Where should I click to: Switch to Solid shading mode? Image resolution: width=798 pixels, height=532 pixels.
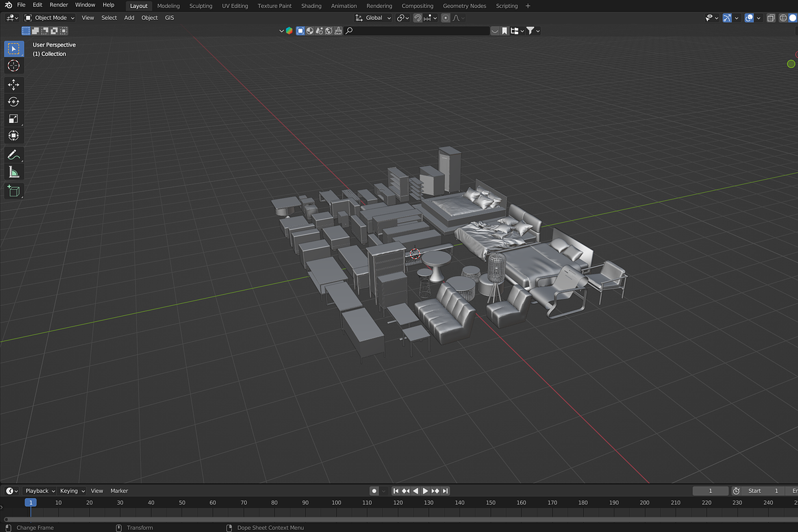pos(793,18)
